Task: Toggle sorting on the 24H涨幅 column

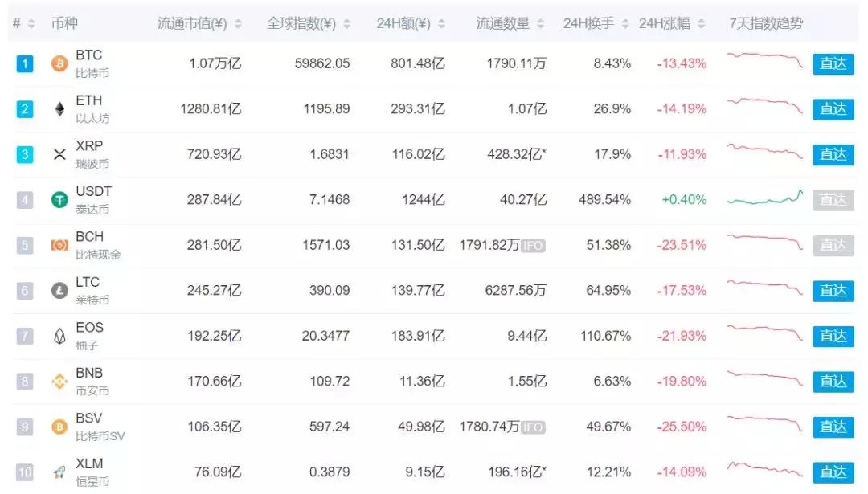Action: tap(702, 23)
